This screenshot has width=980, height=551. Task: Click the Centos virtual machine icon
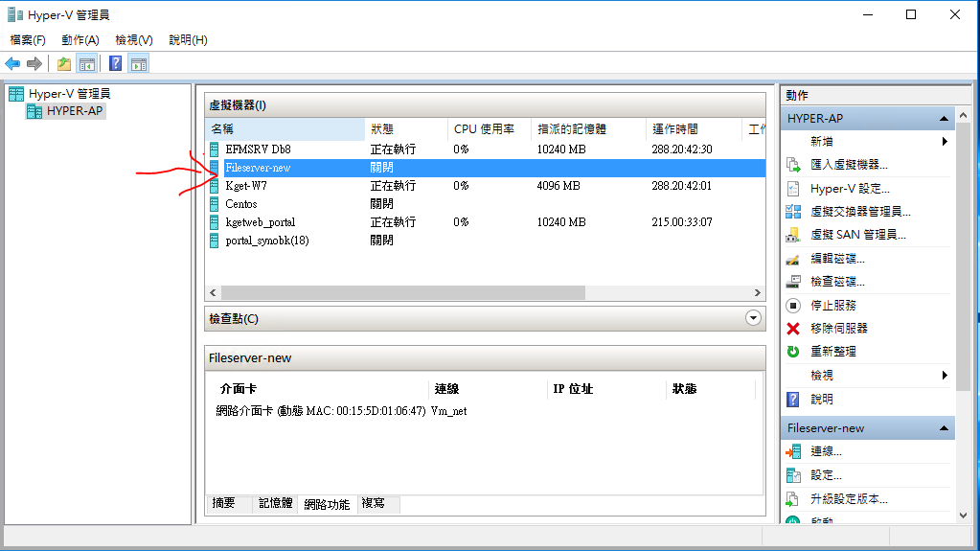tap(215, 204)
